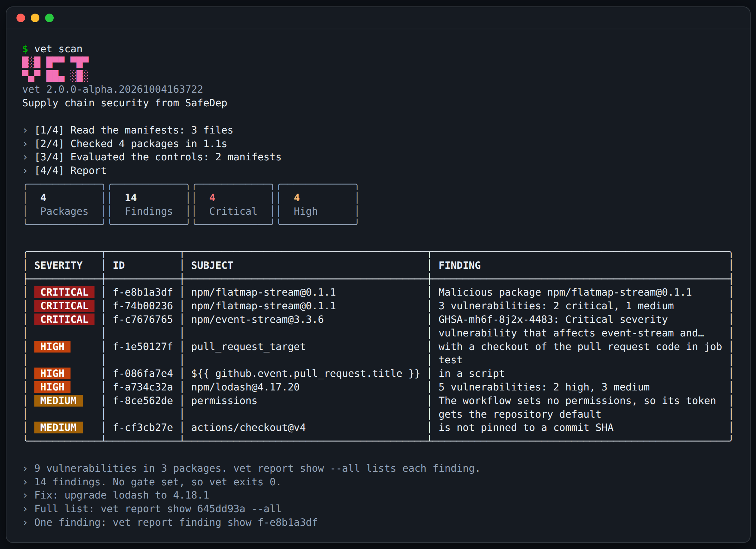The height and width of the screenshot is (549, 756).
Task: Select the '14 Findings' summary box
Action: pos(149,204)
